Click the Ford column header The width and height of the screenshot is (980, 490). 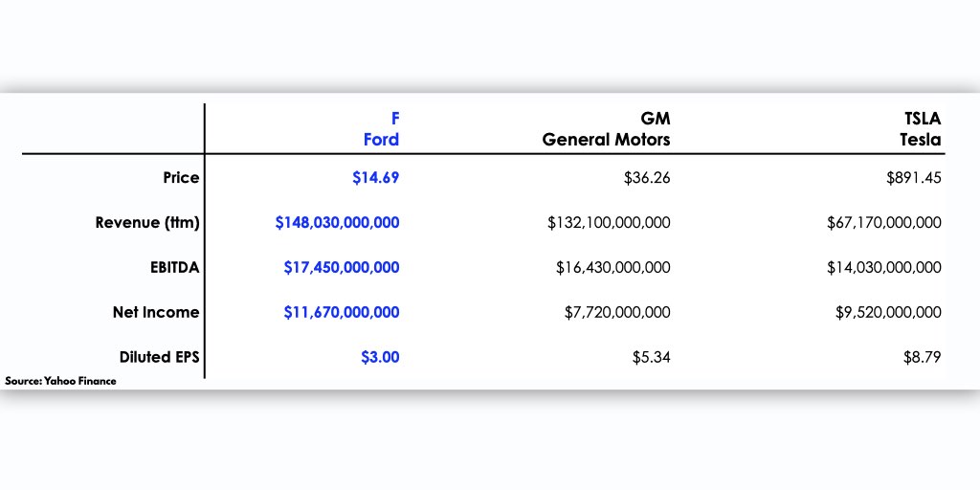click(x=381, y=129)
